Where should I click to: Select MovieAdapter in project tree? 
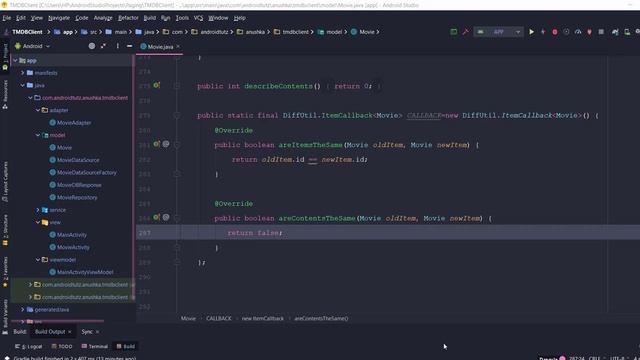(74, 122)
